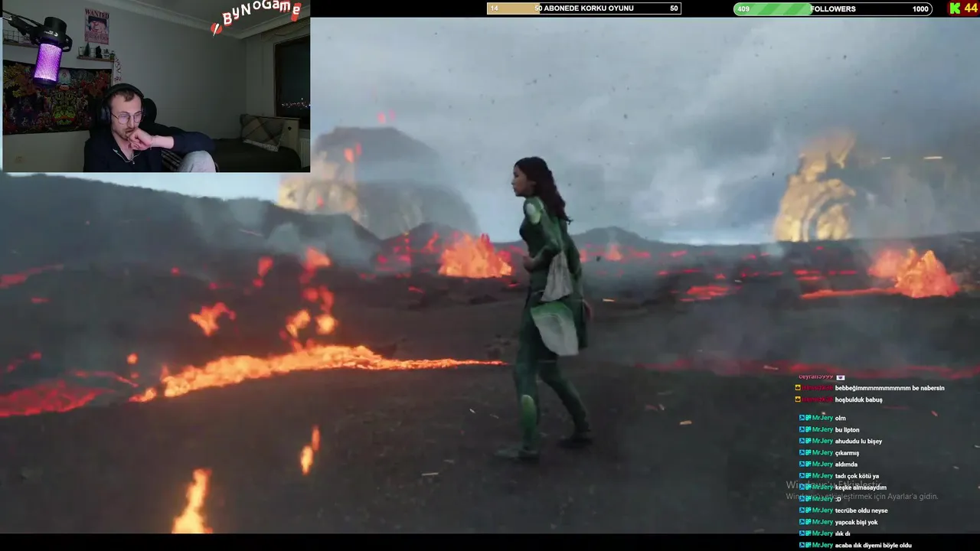The width and height of the screenshot is (980, 551).
Task: Select chat message 'aldımda'
Action: coord(846,464)
